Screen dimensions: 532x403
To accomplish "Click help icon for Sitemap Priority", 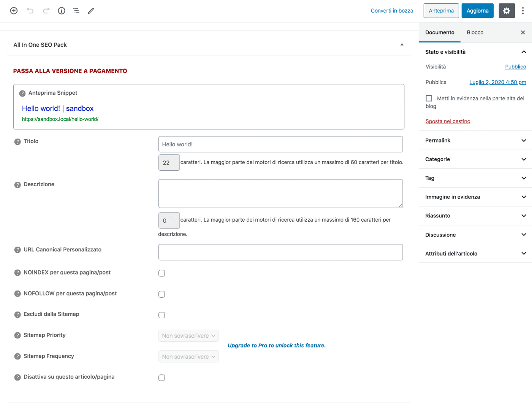I will (17, 335).
